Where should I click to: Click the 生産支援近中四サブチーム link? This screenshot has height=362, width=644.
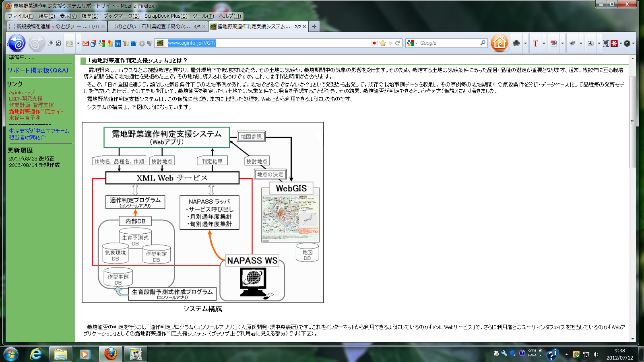pyautogui.click(x=39, y=131)
